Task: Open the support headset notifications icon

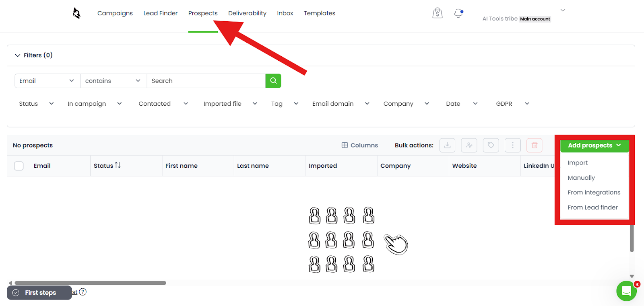Action: click(x=458, y=13)
